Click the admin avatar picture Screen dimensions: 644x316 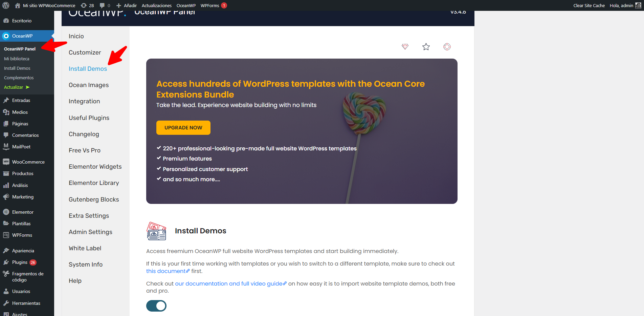(x=638, y=5)
